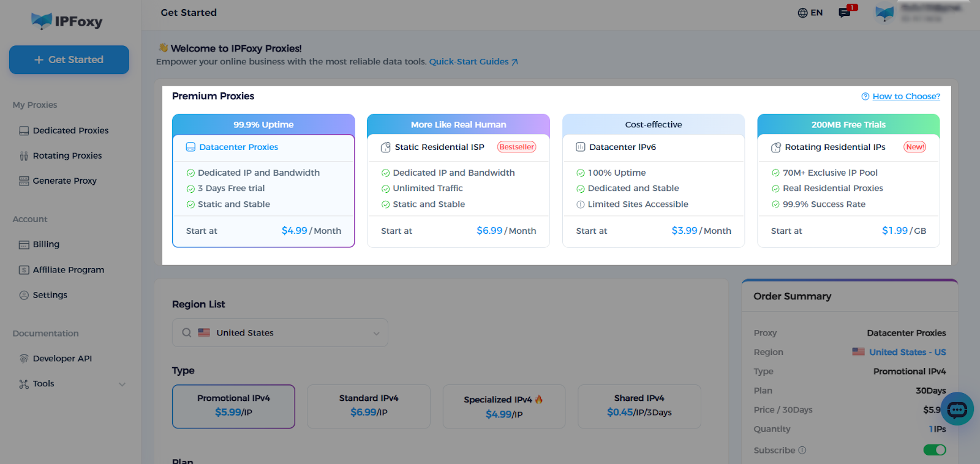Image resolution: width=980 pixels, height=464 pixels.
Task: Open the live chat bubble
Action: pyautogui.click(x=957, y=409)
